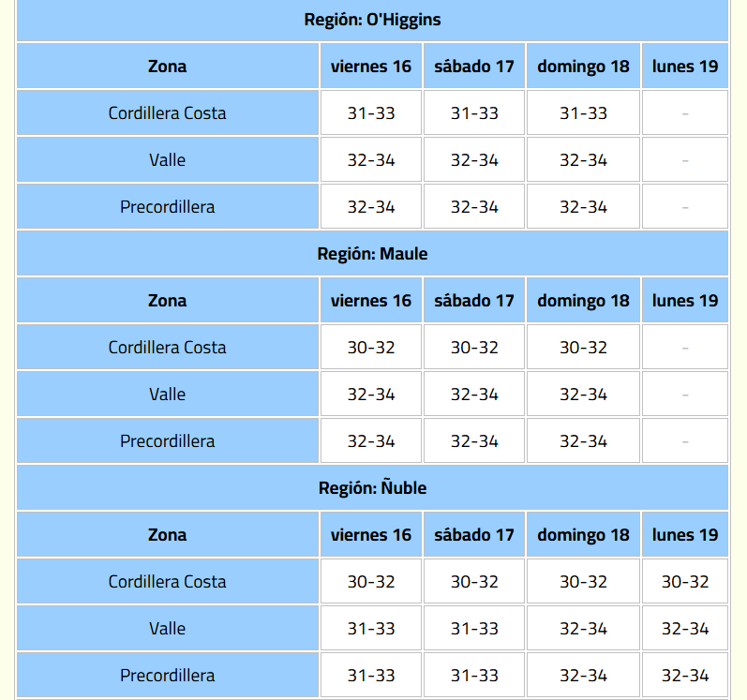The image size is (747, 700).
Task: Click "sábado 17" header in Ñuble table
Action: click(474, 535)
